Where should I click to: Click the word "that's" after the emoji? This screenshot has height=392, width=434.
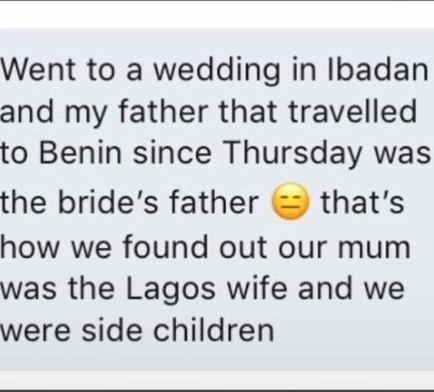[x=363, y=201]
